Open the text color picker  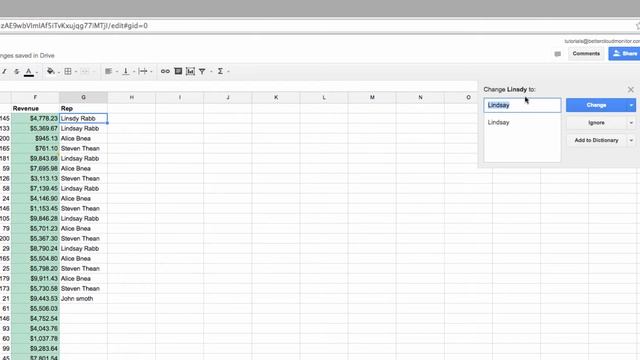(x=29, y=72)
